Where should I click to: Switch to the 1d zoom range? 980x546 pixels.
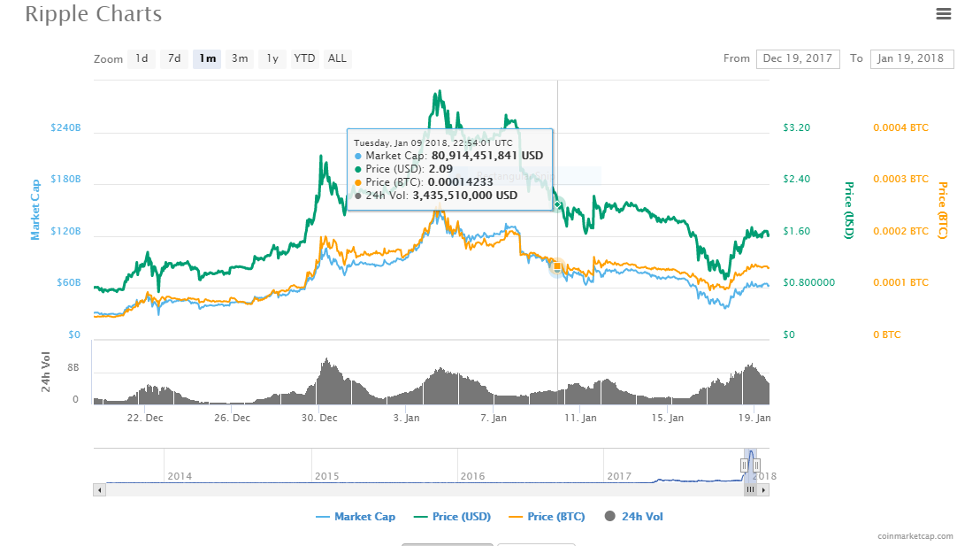tap(142, 58)
